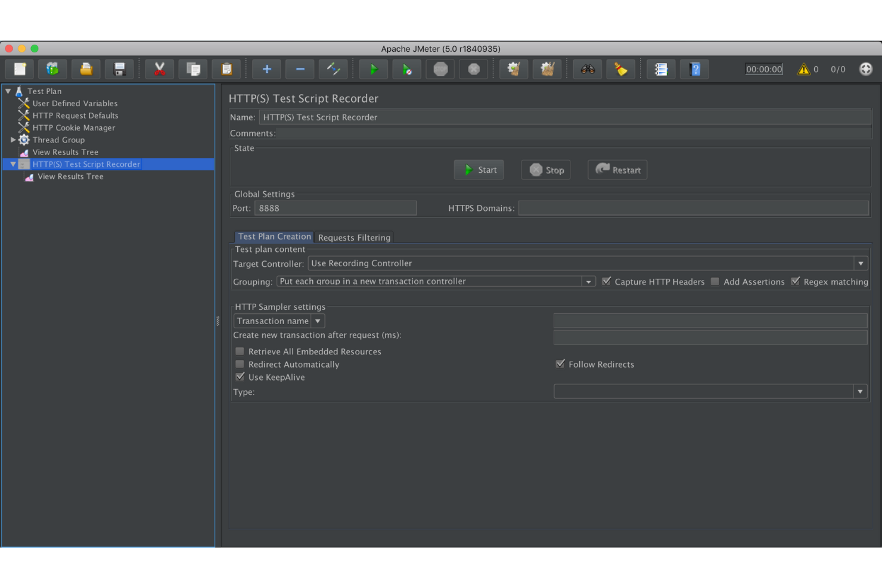Open the Help question mark icon

tap(694, 69)
